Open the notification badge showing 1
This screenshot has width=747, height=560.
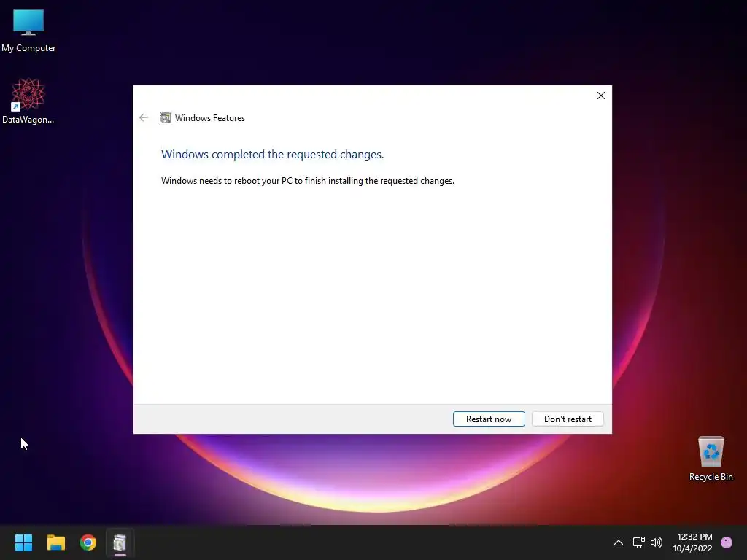pos(727,542)
